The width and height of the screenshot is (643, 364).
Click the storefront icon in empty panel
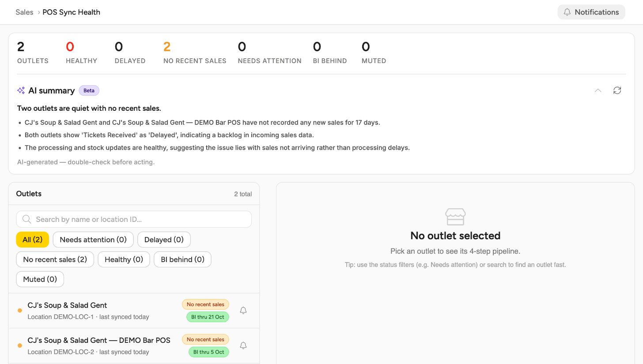point(455,216)
